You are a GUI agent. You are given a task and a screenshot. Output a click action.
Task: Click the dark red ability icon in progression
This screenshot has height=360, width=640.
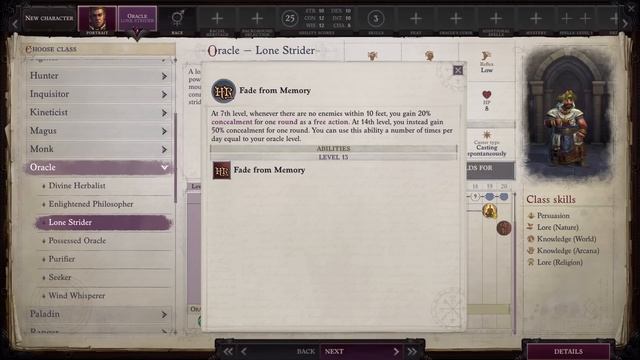tap(504, 228)
